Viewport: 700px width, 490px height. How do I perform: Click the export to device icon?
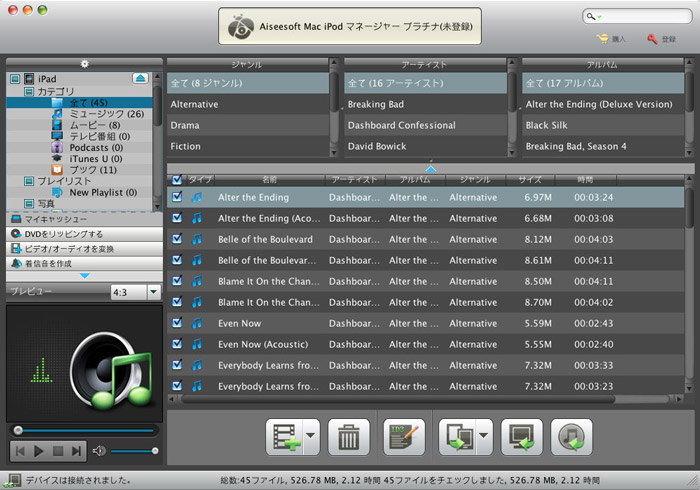pyautogui.click(x=461, y=437)
